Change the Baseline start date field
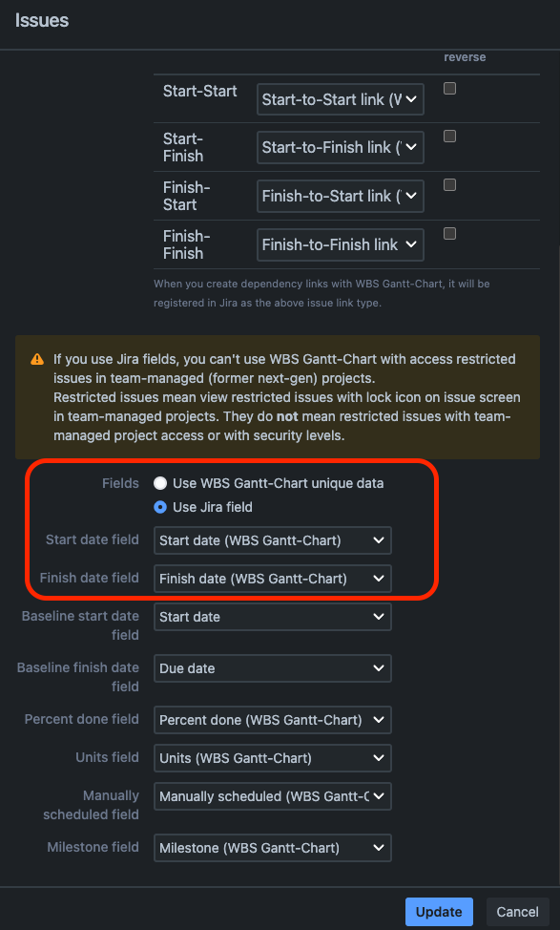The image size is (560, 930). tap(272, 617)
